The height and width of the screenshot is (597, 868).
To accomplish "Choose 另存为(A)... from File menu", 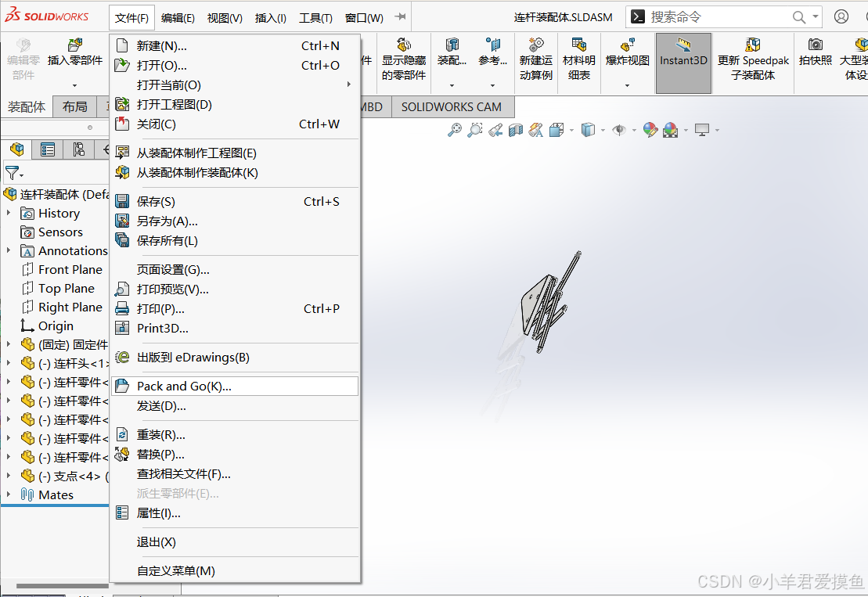I will (235, 221).
